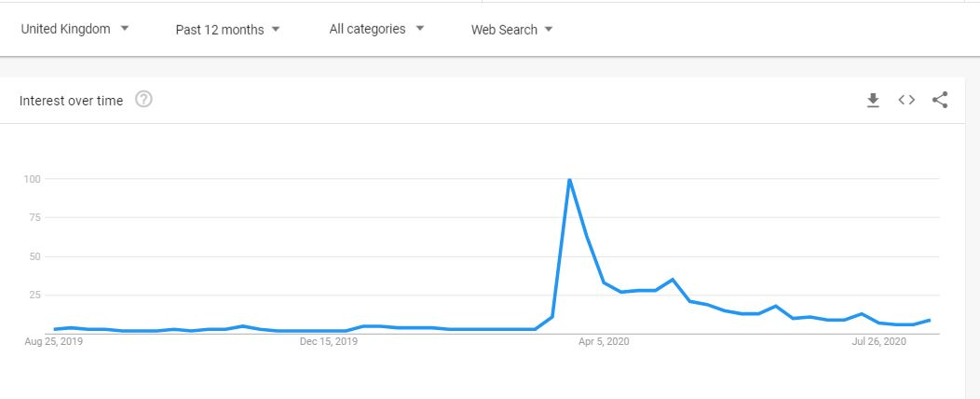The width and height of the screenshot is (980, 399).
Task: Open the Past 12 months time range
Action: [227, 30]
